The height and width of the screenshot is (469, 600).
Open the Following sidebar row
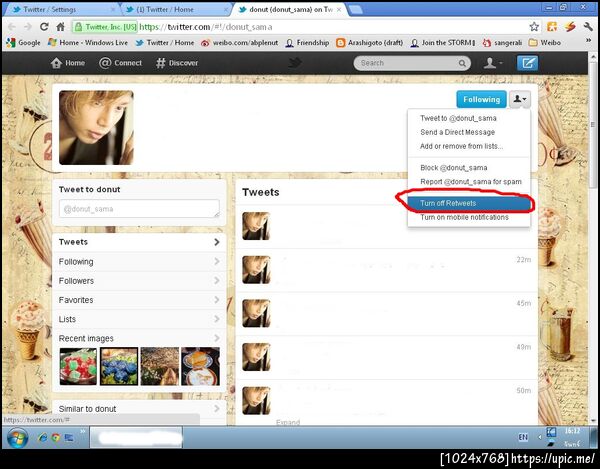[x=139, y=262]
